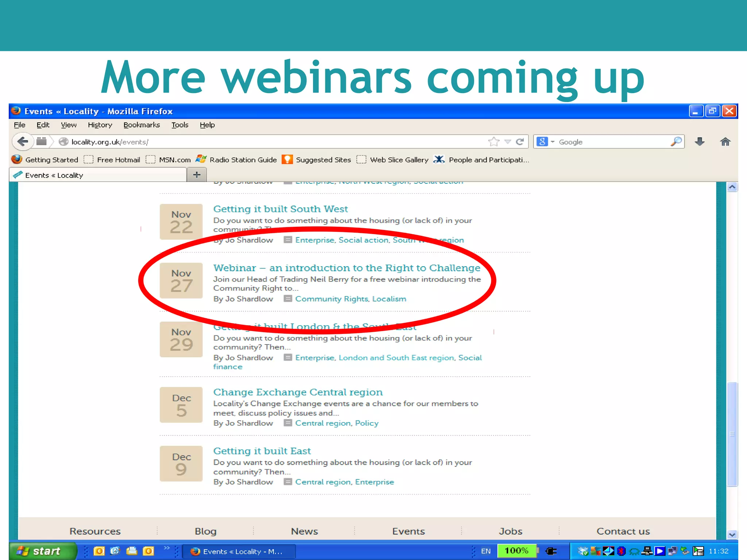Click Blog in footer navigation

tap(206, 531)
